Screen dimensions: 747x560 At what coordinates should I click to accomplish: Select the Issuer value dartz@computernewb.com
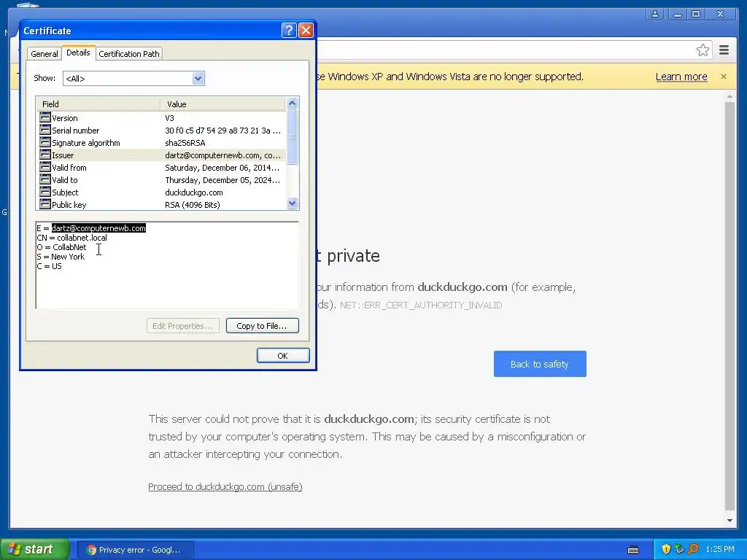pos(222,155)
